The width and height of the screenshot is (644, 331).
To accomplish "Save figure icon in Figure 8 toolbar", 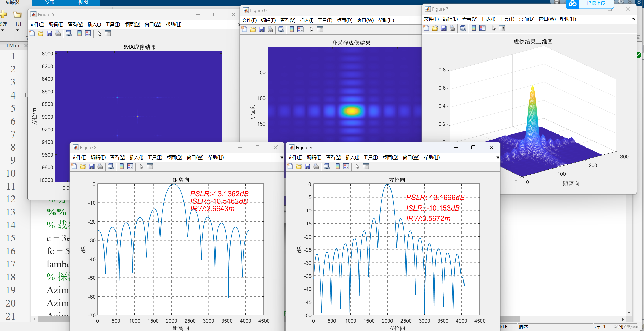I will click(91, 166).
